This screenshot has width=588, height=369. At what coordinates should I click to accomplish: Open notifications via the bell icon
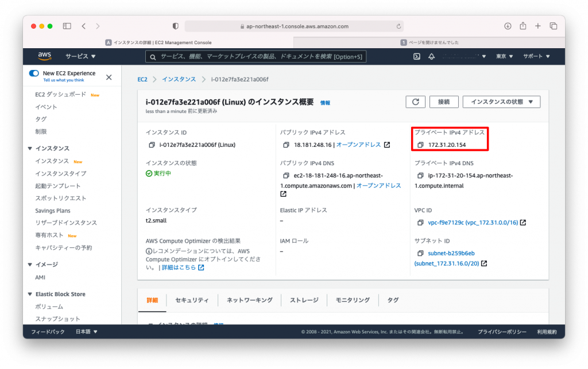coord(431,56)
